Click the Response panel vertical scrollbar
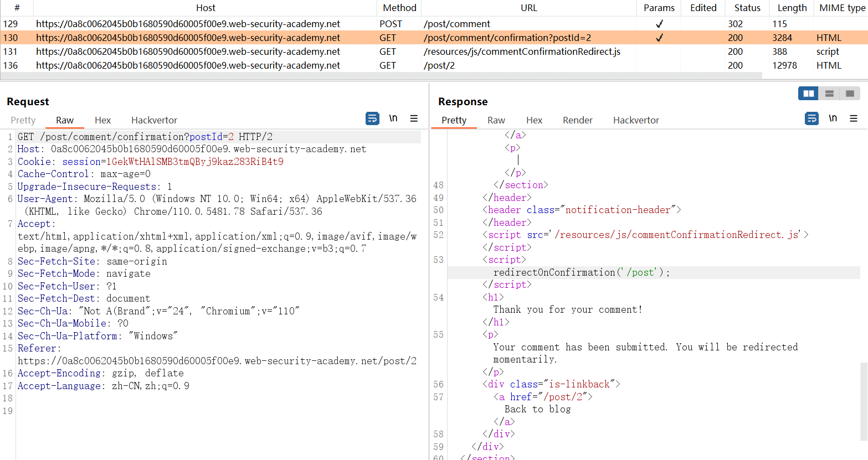This screenshot has width=868, height=460. [x=864, y=399]
